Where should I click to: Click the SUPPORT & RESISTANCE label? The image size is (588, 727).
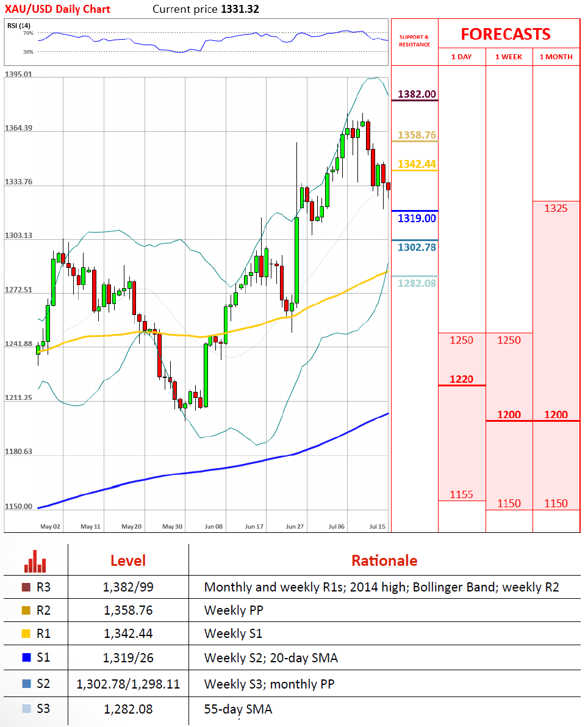point(414,41)
